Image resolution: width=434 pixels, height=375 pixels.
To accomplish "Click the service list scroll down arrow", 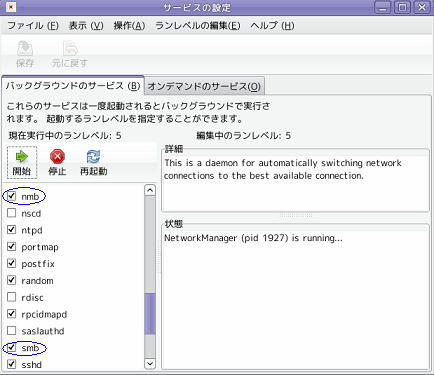I will coord(150,363).
